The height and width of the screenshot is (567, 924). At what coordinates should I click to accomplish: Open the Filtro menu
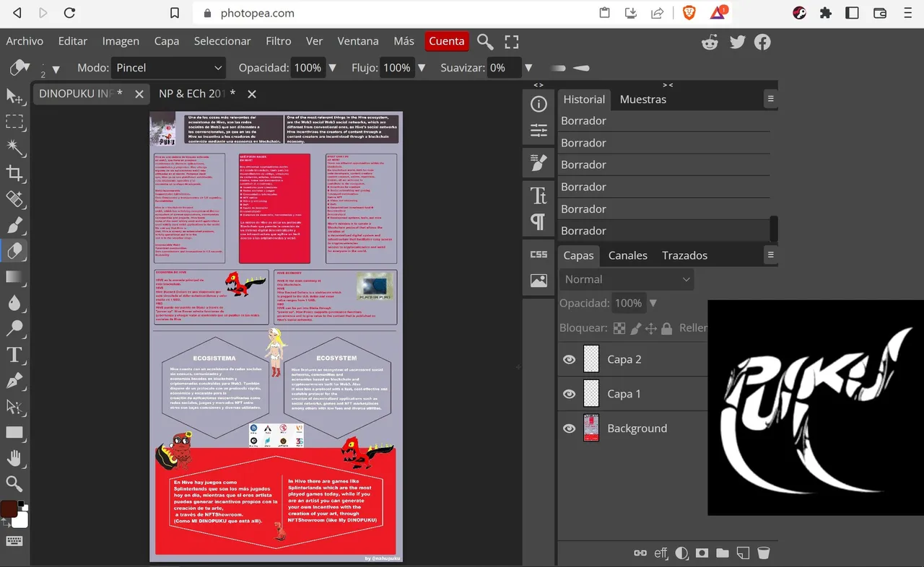coord(279,41)
